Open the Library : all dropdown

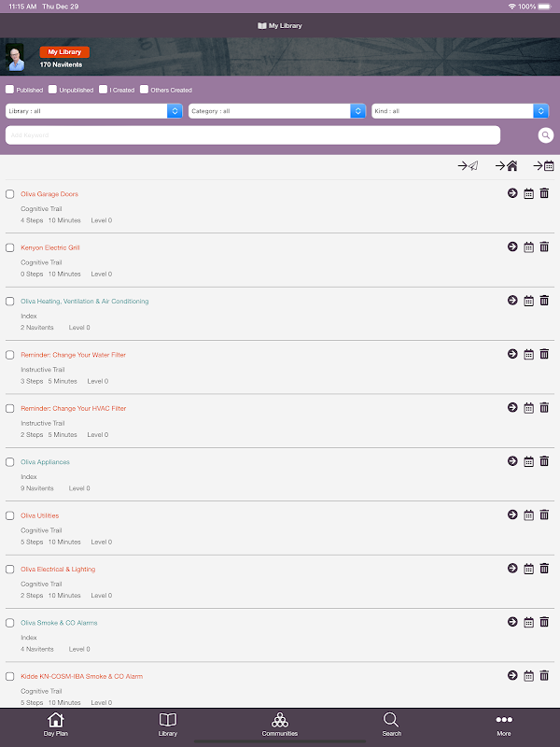94,111
